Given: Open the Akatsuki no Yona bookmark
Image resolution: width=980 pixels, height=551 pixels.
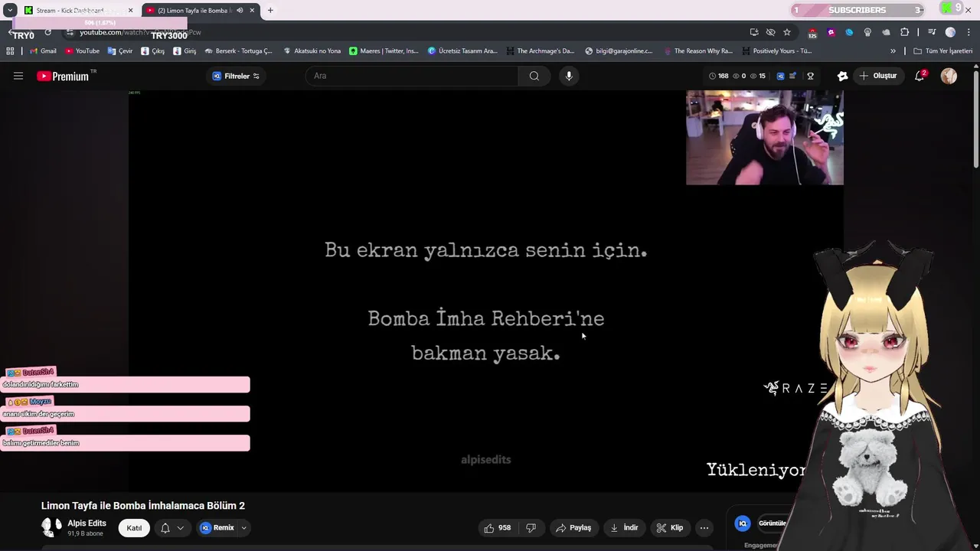Looking at the screenshot, I should 312,51.
